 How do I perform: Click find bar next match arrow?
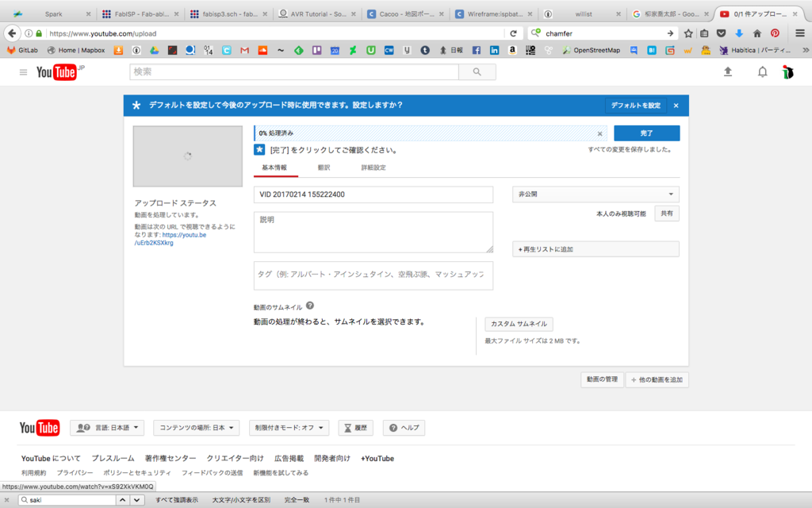pyautogui.click(x=136, y=500)
